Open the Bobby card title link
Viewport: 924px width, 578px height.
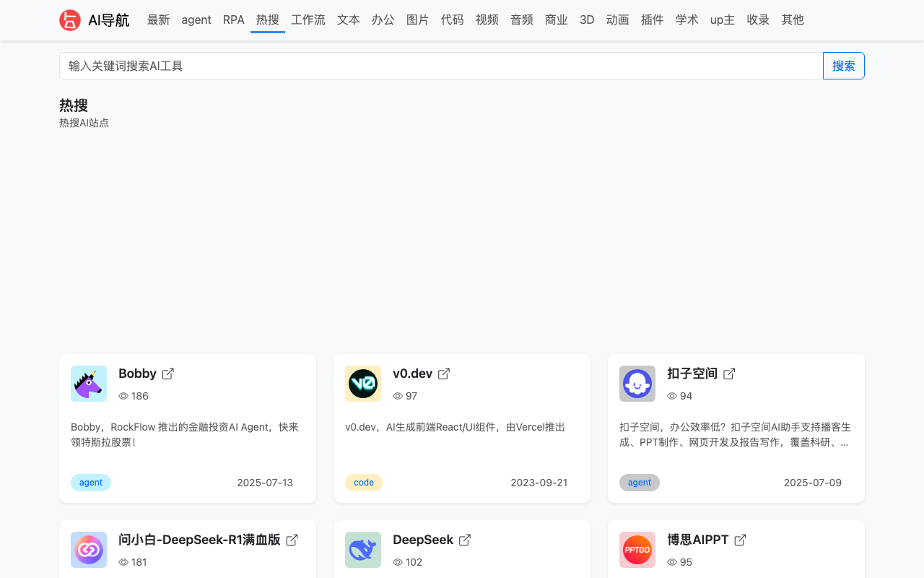pos(137,374)
